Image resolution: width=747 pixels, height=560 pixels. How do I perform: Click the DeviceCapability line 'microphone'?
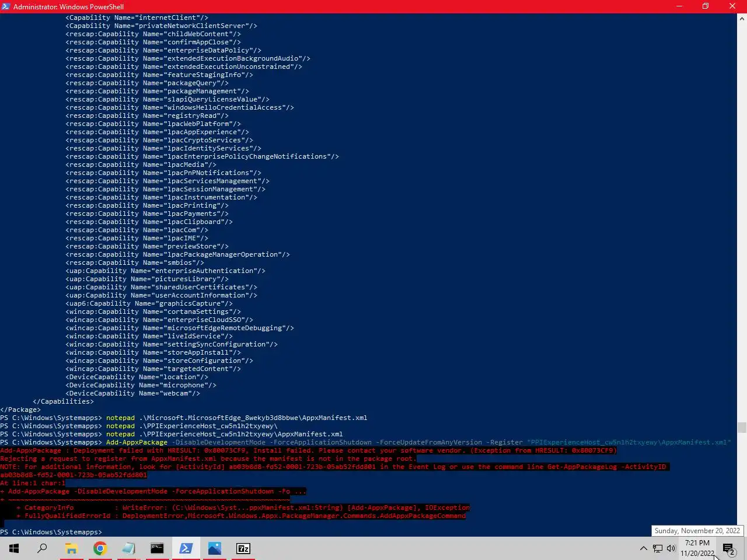tap(141, 385)
